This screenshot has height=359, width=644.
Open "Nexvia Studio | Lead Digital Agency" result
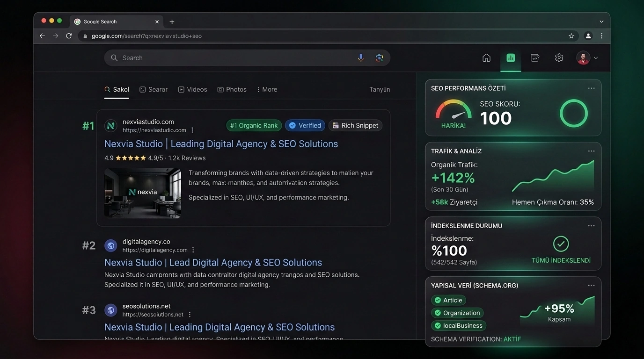pyautogui.click(x=213, y=263)
